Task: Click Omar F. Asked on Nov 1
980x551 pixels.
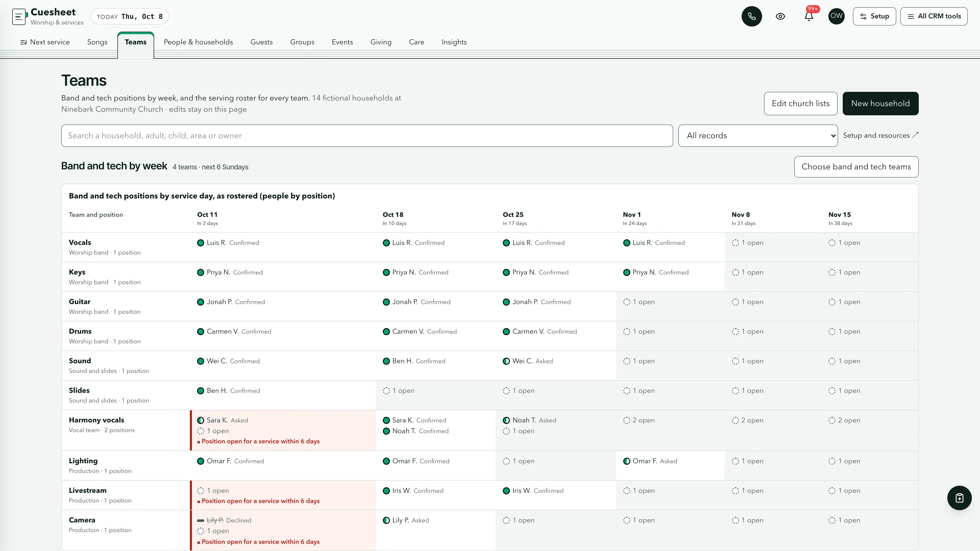Action: pos(650,461)
